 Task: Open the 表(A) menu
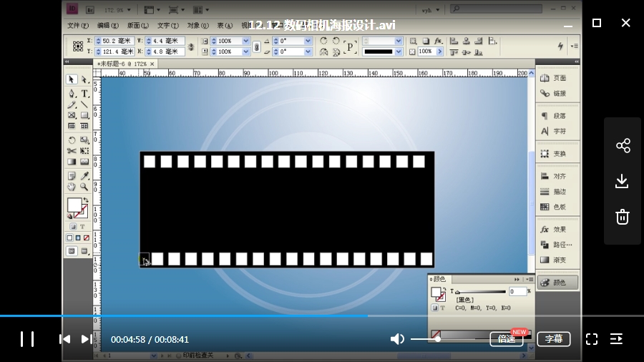click(225, 26)
